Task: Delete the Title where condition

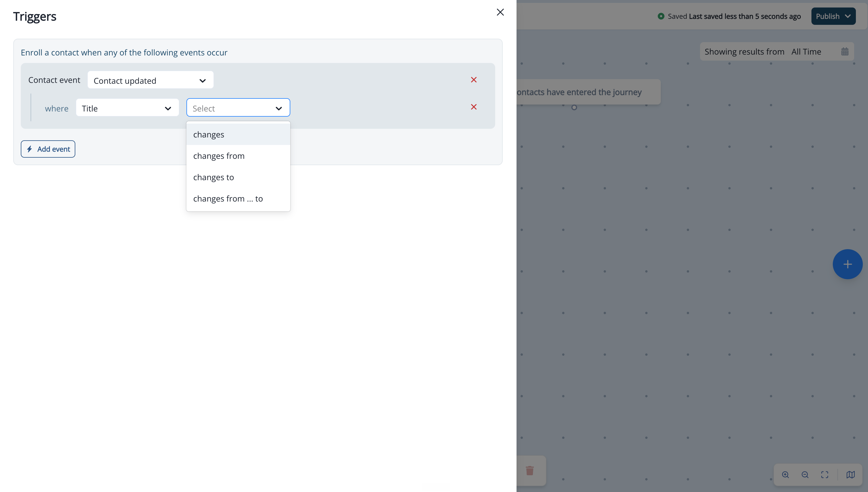Action: point(474,107)
